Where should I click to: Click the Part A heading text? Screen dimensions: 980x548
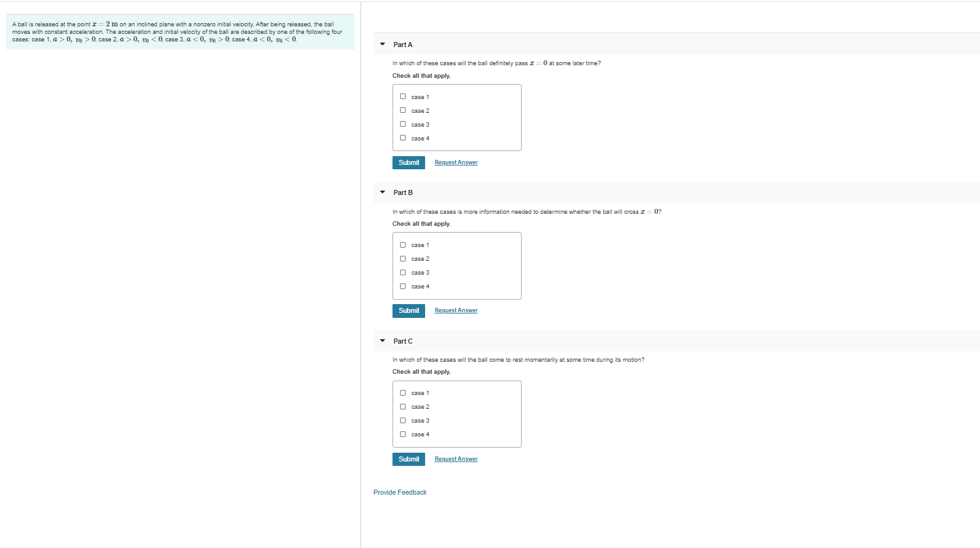pyautogui.click(x=403, y=45)
